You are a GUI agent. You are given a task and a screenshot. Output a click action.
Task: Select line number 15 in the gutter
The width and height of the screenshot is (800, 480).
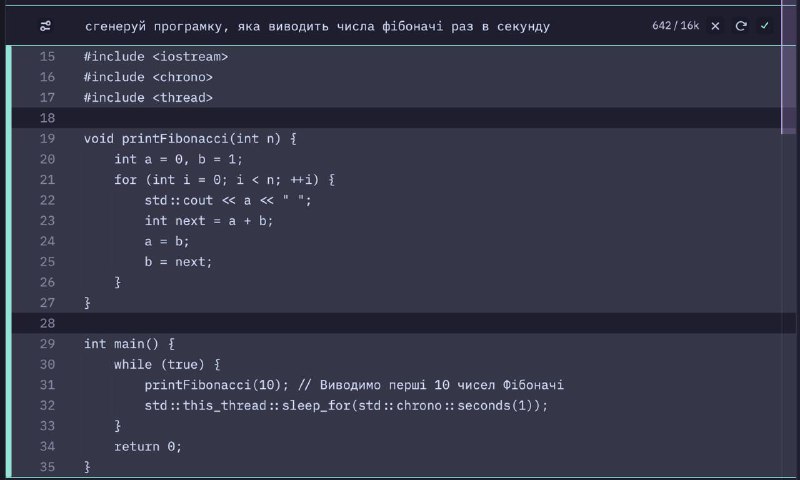(x=47, y=57)
